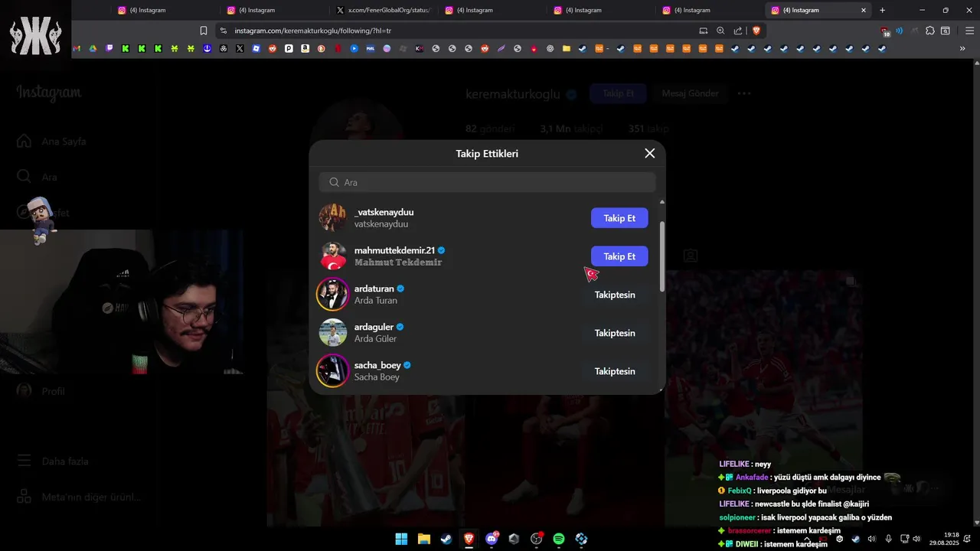Click Takiptesin next to ardaturan

pyautogui.click(x=615, y=295)
